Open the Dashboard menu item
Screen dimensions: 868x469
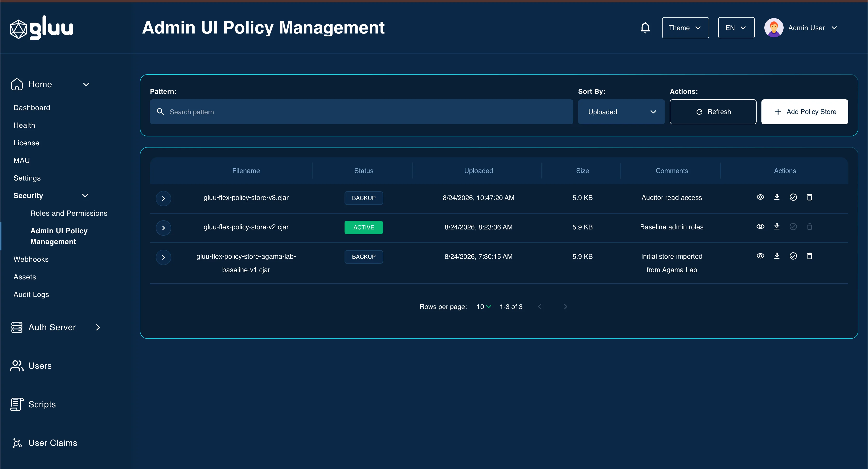32,107
